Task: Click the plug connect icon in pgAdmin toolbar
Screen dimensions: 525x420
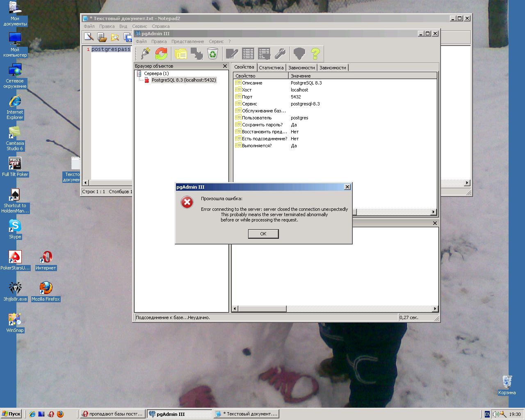Action: (x=145, y=54)
